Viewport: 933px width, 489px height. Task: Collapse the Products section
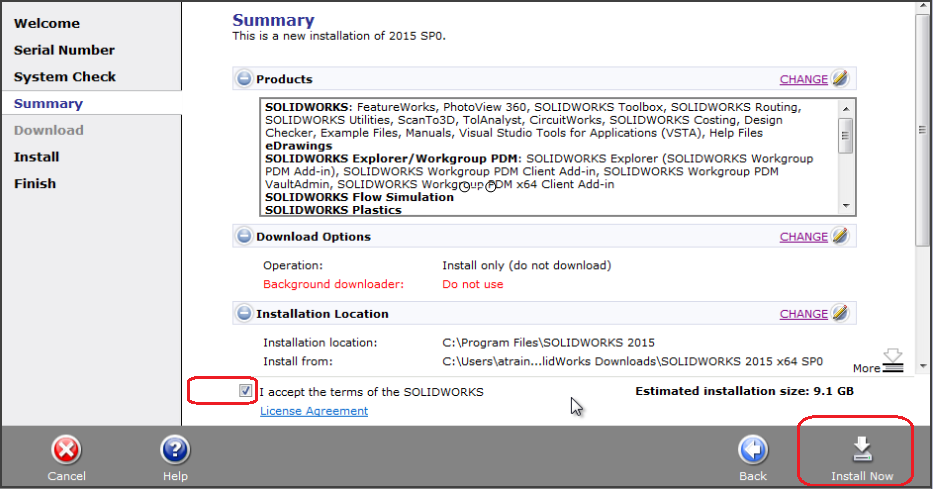[x=244, y=79]
